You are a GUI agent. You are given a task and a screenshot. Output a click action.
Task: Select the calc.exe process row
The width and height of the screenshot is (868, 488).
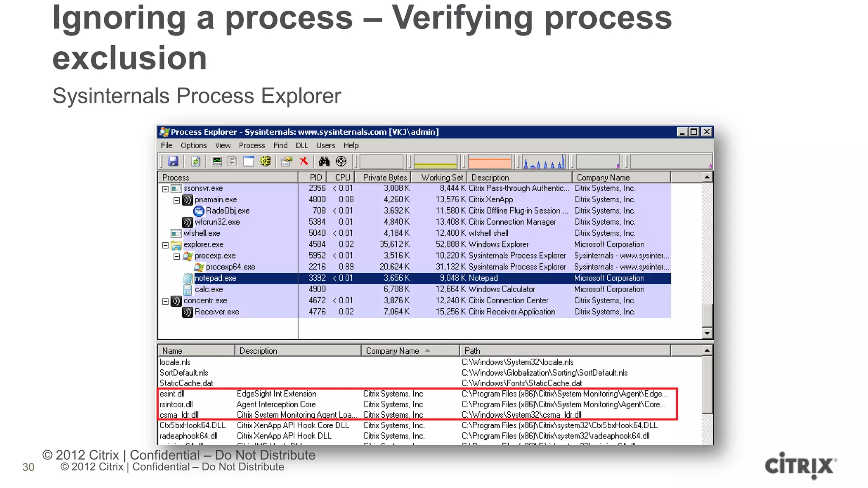point(415,289)
